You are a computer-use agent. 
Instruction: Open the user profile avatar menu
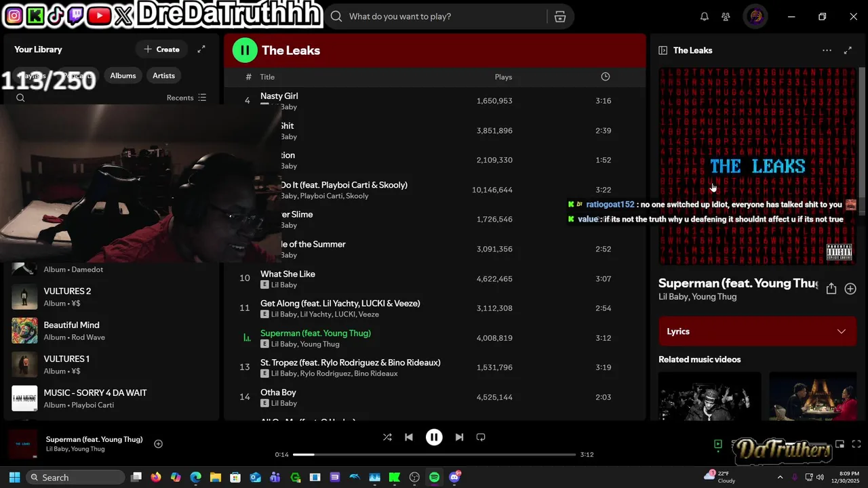(755, 16)
